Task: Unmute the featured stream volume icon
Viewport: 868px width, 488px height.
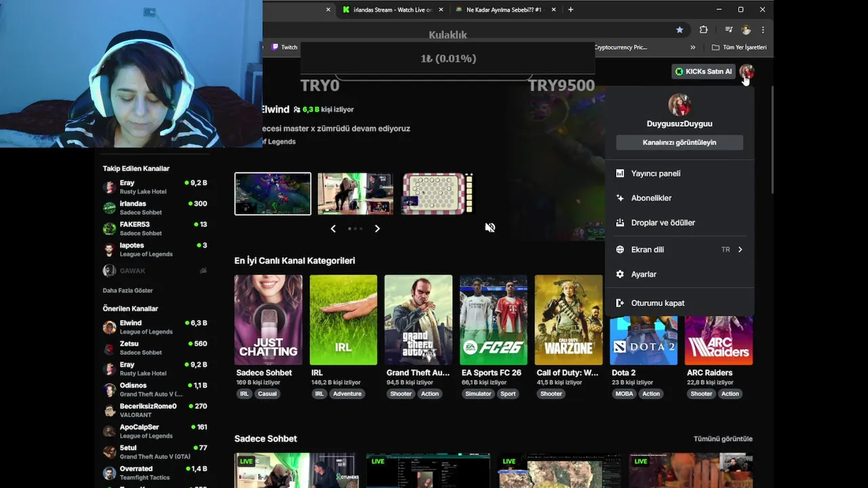Action: [x=490, y=228]
